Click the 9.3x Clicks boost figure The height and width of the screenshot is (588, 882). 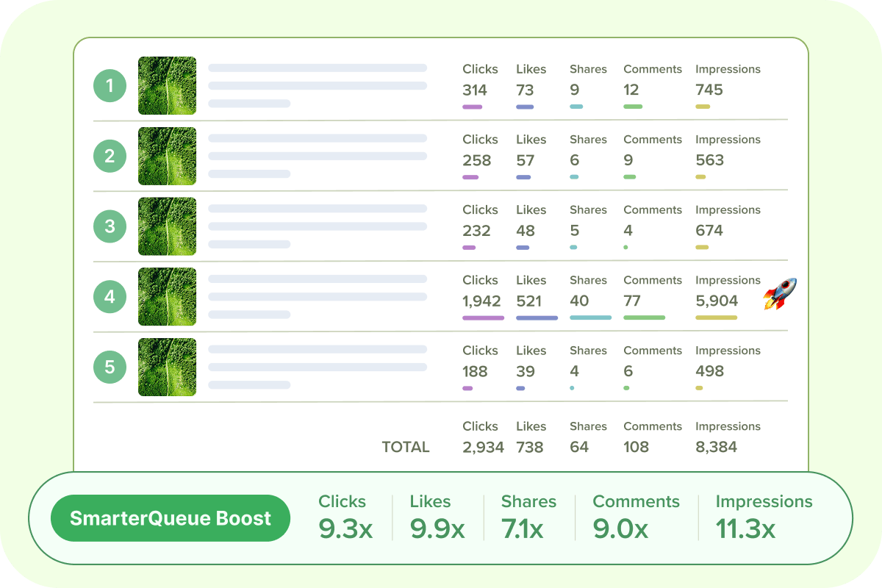345,529
